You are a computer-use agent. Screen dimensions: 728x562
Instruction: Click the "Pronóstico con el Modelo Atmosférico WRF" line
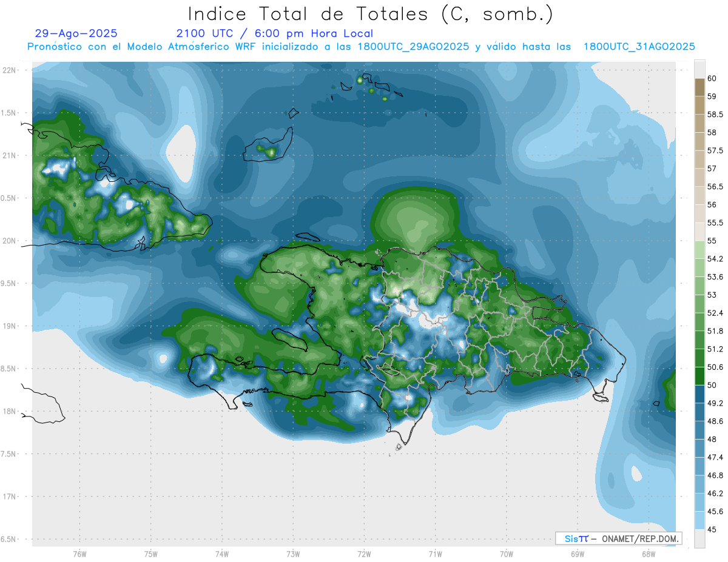pos(361,47)
